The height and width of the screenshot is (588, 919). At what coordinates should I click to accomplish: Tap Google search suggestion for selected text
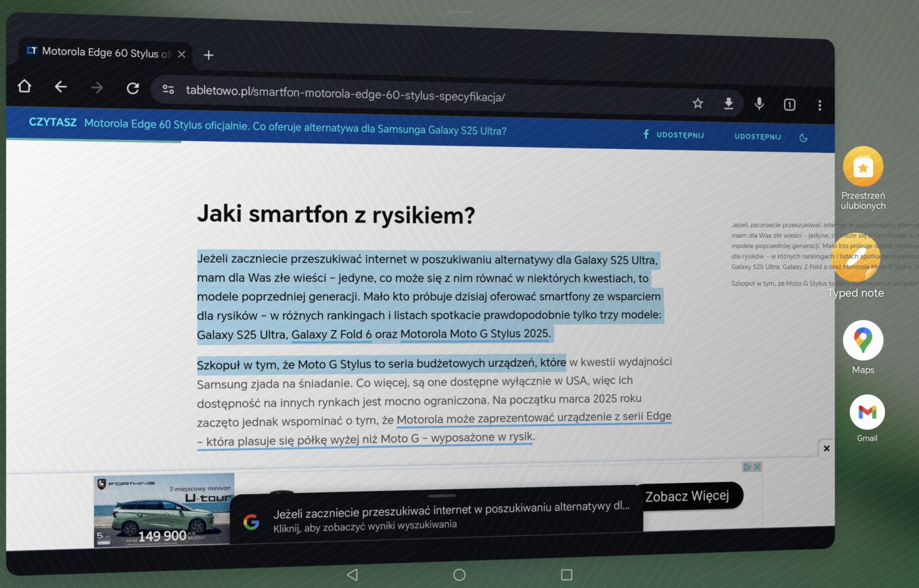point(436,515)
